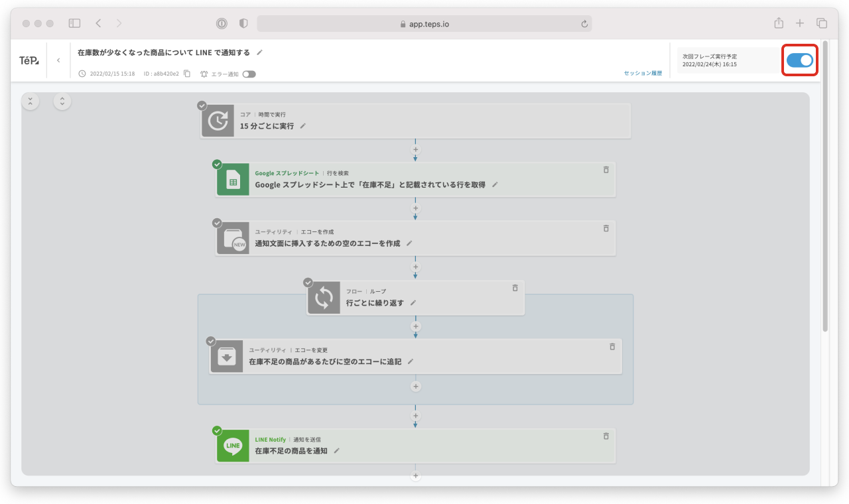Uncheck the エコーを作成 step checkmark
849x504 pixels.
coord(217,223)
